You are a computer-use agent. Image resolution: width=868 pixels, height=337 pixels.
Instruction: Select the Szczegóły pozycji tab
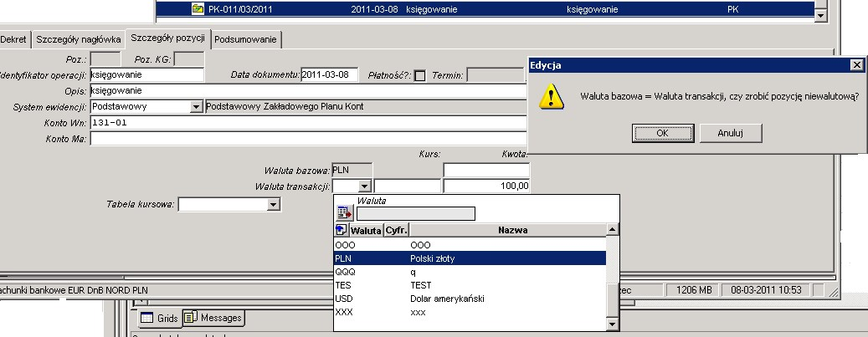(167, 38)
